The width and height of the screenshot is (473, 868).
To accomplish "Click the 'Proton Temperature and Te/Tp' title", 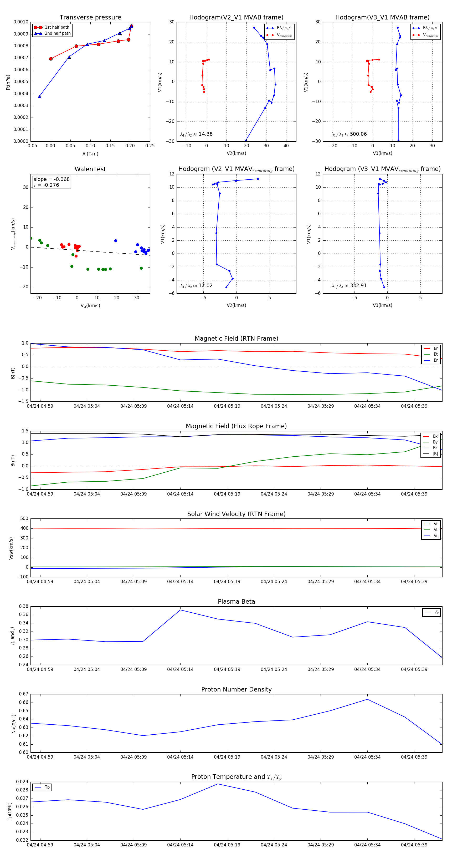I will pos(236,777).
